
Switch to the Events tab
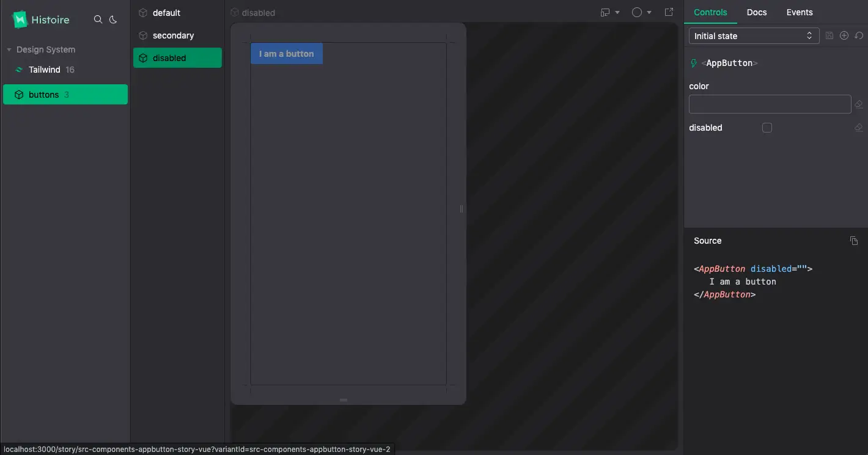click(x=800, y=12)
